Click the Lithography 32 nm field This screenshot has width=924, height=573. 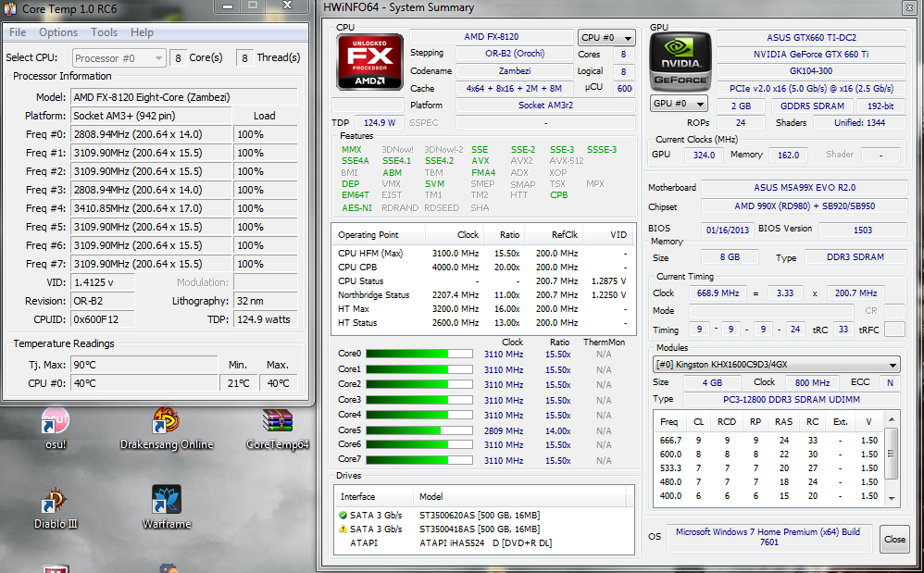tap(266, 301)
